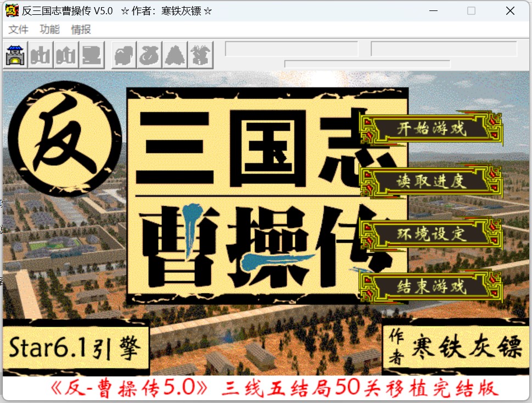The image size is (532, 403).
Task: Click the left empty status field in toolbar
Action: click(292, 49)
